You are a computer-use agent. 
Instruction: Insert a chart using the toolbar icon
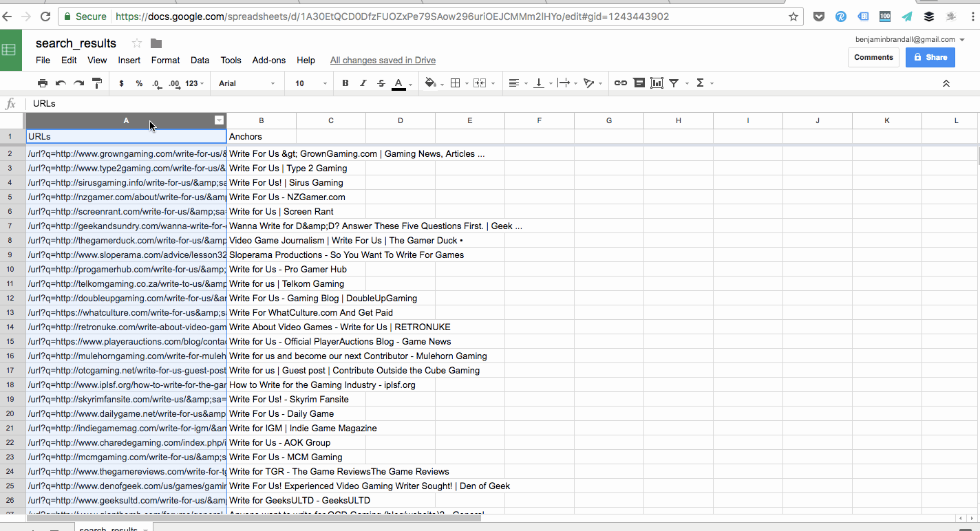tap(657, 83)
